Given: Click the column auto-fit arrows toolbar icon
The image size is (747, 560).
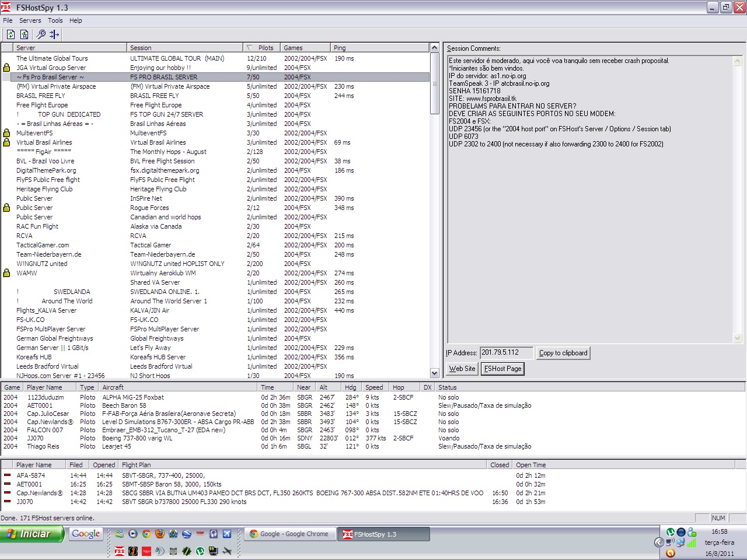Looking at the screenshot, I should tap(54, 34).
